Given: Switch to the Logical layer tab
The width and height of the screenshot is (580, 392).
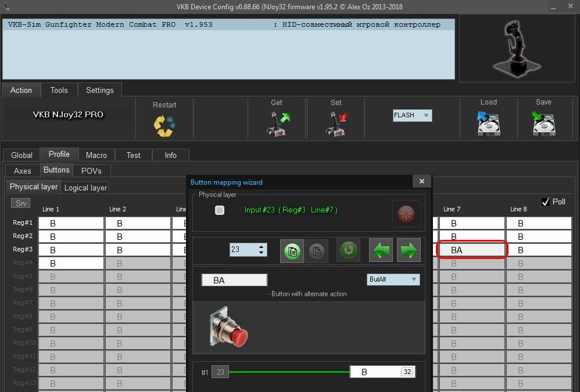Looking at the screenshot, I should (x=85, y=188).
